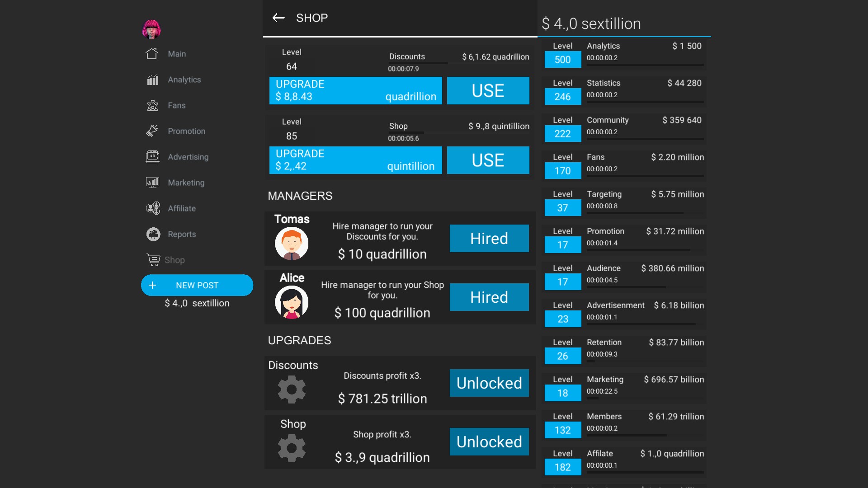Select the Shop menu item
868x488 pixels.
[174, 260]
